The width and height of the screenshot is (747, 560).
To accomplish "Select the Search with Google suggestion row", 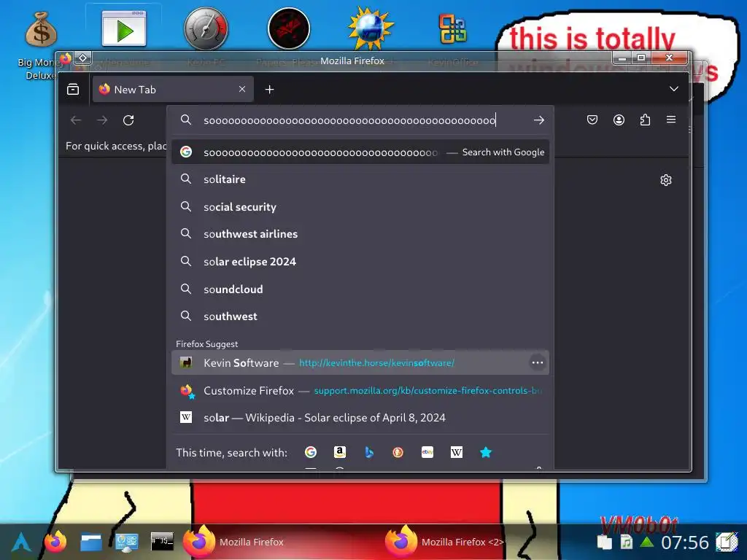I will [x=360, y=152].
